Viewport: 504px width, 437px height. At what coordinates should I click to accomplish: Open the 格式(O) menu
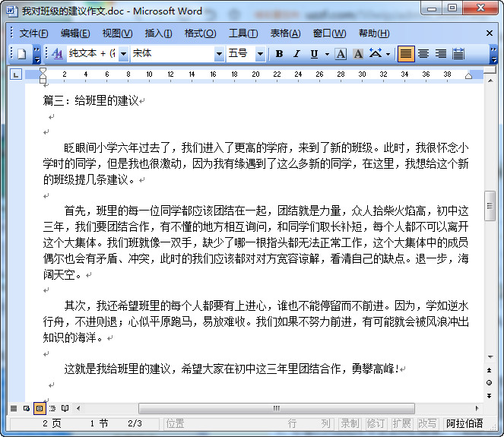tap(200, 33)
